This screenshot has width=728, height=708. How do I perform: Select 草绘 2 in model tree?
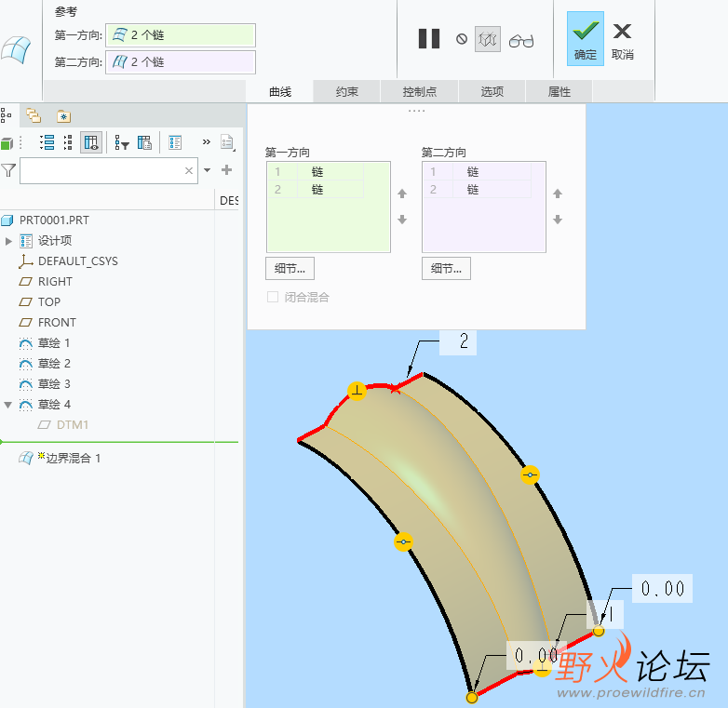[54, 363]
